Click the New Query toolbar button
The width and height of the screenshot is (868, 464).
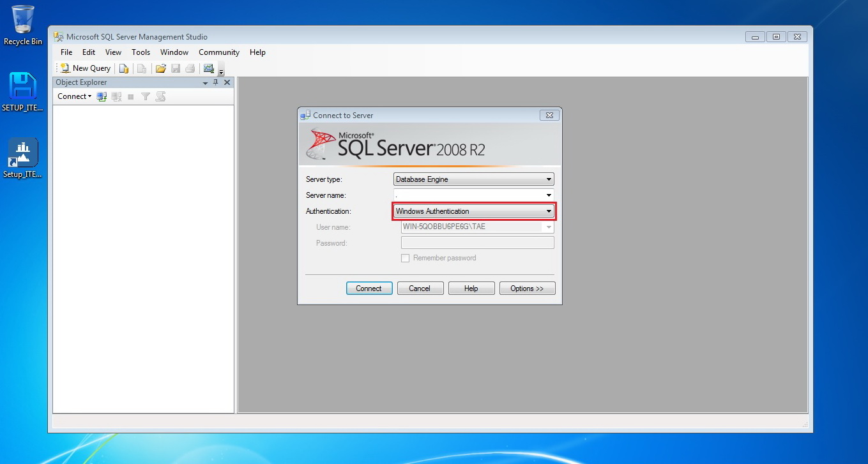86,68
